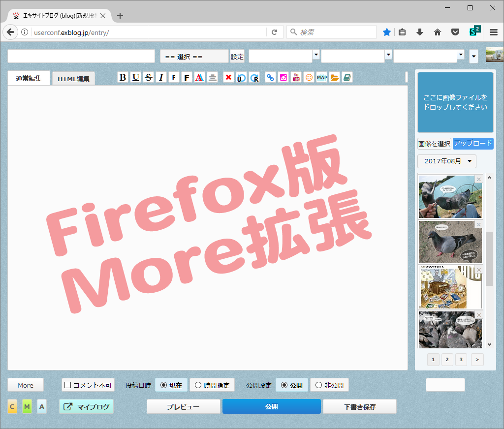Open the orange folder icon

[x=335, y=77]
